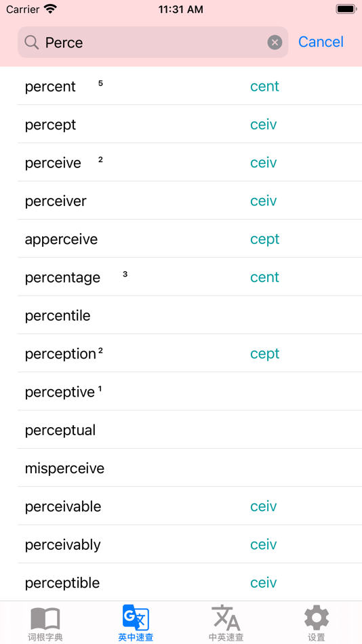Cancel the current search
The image size is (362, 644).
pos(321,42)
